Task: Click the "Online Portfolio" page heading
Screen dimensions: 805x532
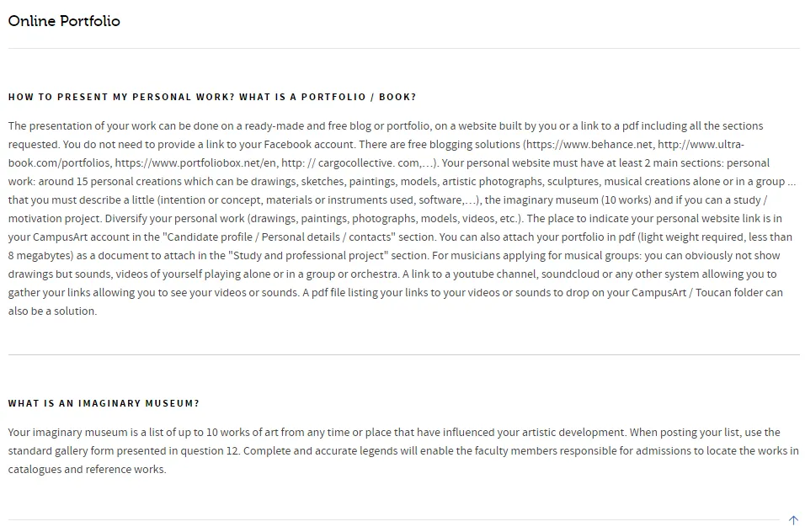Action: pos(64,21)
